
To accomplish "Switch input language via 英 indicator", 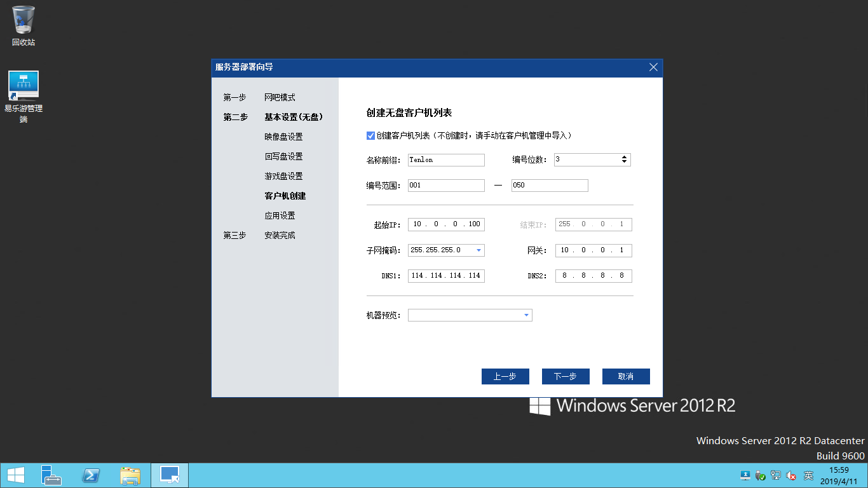I will pyautogui.click(x=808, y=475).
